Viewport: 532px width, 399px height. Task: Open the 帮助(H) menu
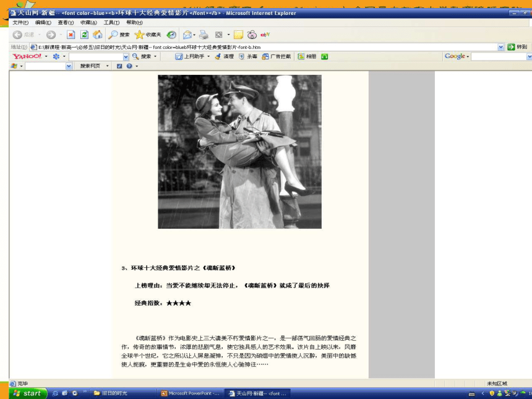[134, 22]
